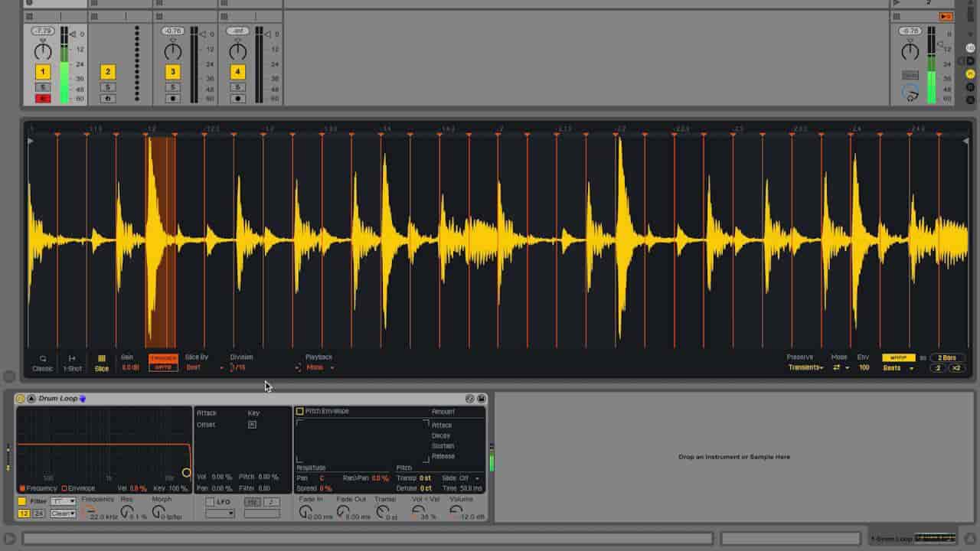Switch Simpler to 1-Shot mode

coord(72,362)
